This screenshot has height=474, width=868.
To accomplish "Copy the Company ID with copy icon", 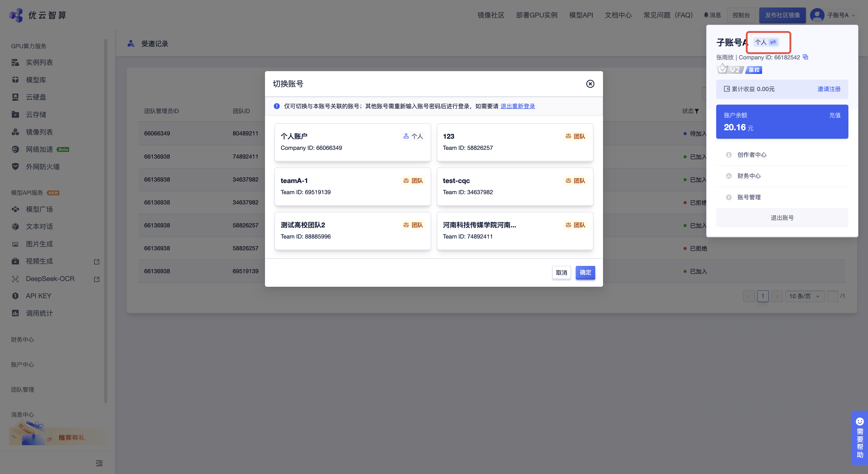I will coord(805,57).
